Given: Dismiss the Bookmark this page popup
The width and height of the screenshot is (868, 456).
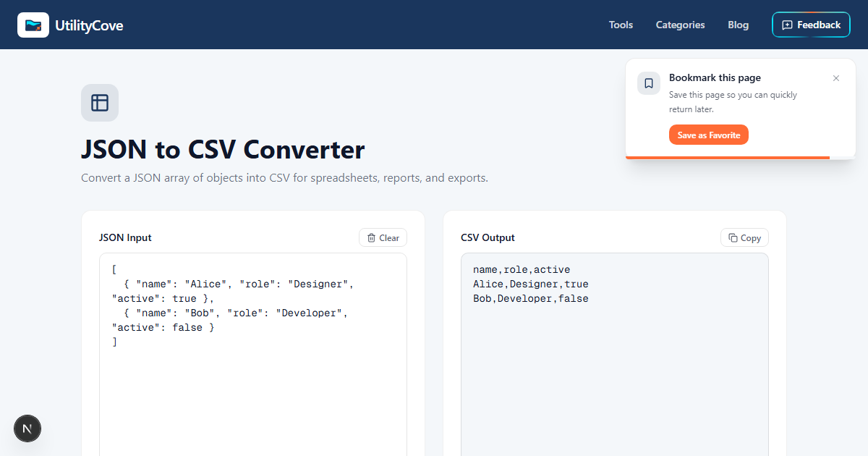Looking at the screenshot, I should tap(836, 78).
